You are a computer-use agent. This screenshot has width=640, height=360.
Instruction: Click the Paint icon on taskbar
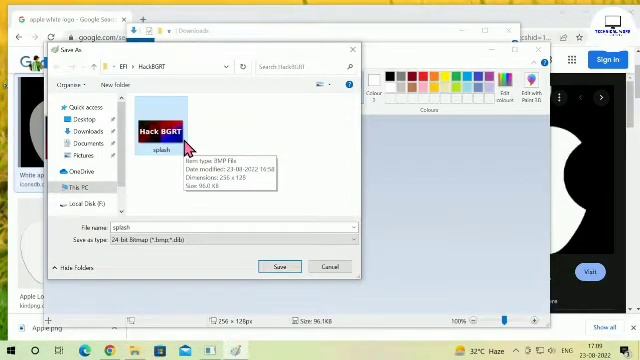click(x=236, y=351)
